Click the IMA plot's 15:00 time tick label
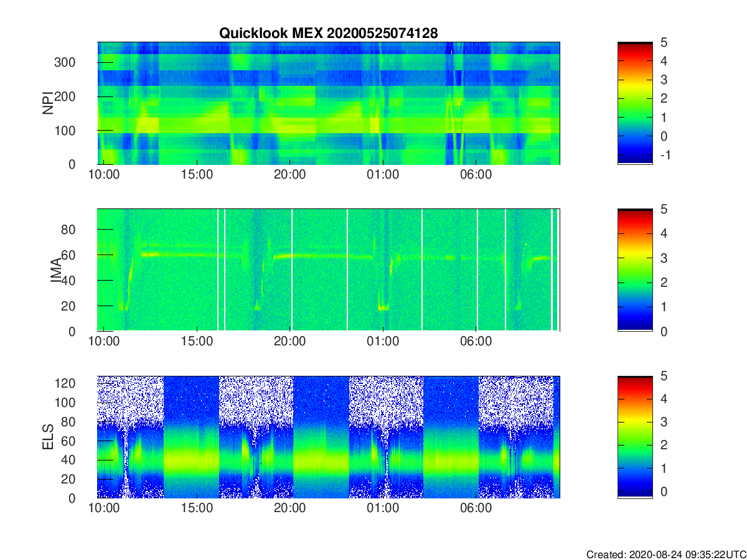747x560 pixels. pos(197,342)
